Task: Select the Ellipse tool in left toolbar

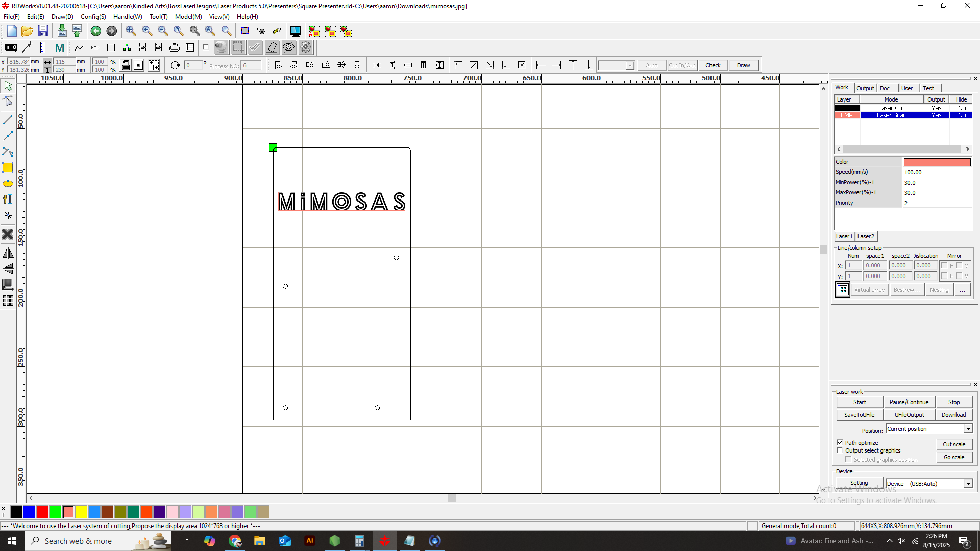Action: pos(8,184)
